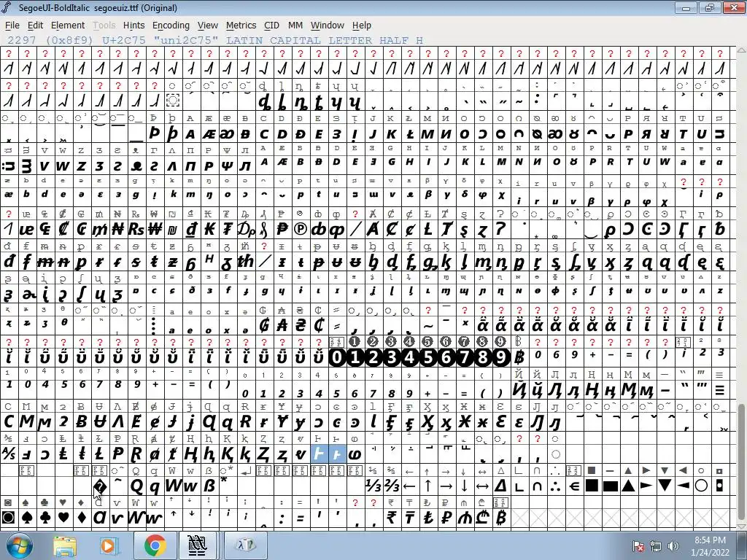This screenshot has width=747, height=560.
Task: Select the element-of sign glyph cell
Action: point(573,486)
